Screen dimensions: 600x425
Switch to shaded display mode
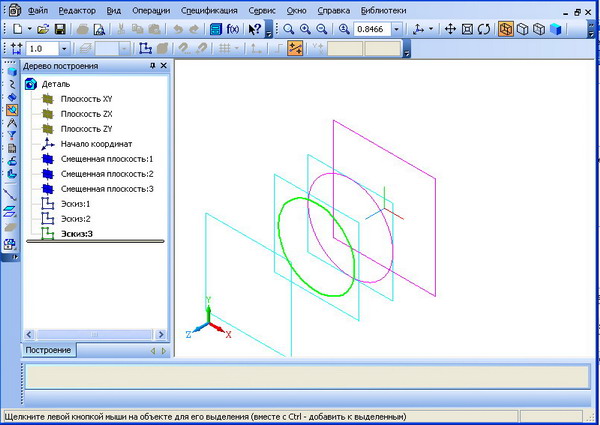pyautogui.click(x=556, y=29)
